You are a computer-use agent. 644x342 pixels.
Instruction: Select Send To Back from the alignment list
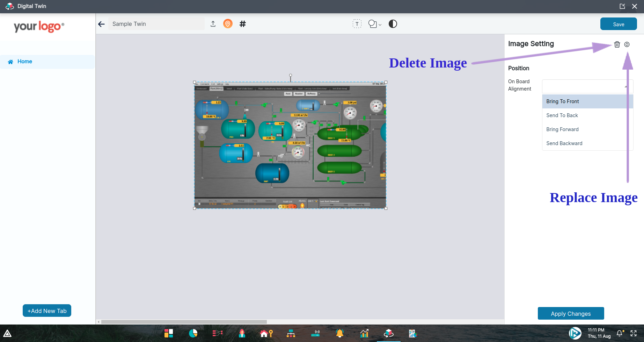click(x=562, y=115)
